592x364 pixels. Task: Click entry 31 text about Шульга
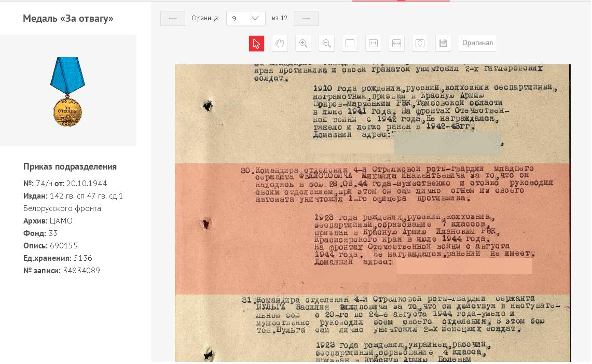[394, 314]
